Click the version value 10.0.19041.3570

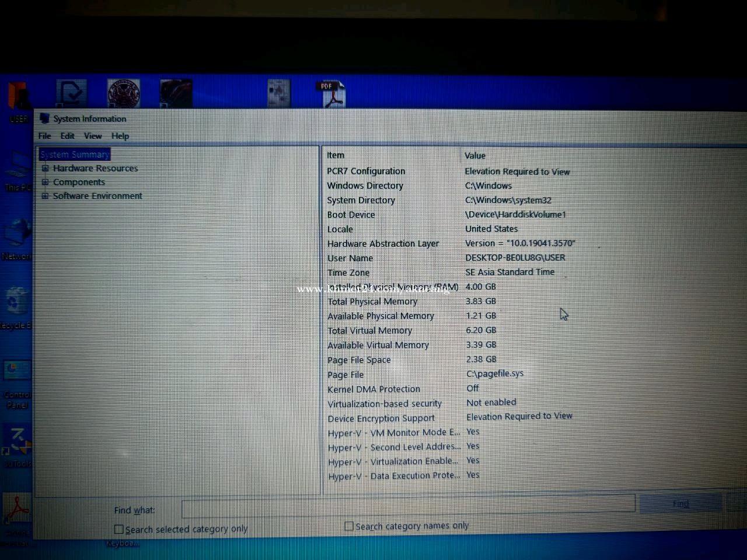coord(520,243)
